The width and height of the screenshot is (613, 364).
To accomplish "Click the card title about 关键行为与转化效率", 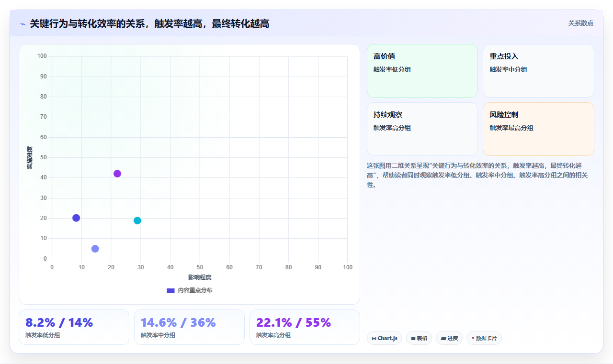I will 149,23.
